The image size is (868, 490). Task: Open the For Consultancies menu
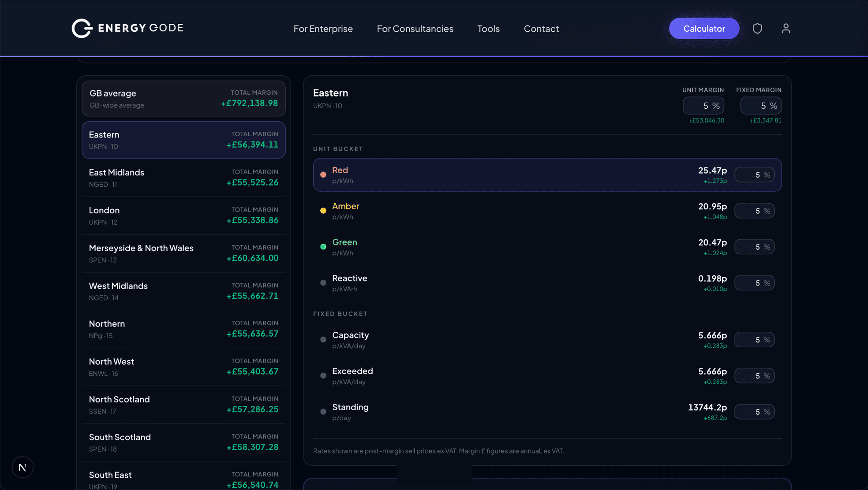click(x=415, y=29)
